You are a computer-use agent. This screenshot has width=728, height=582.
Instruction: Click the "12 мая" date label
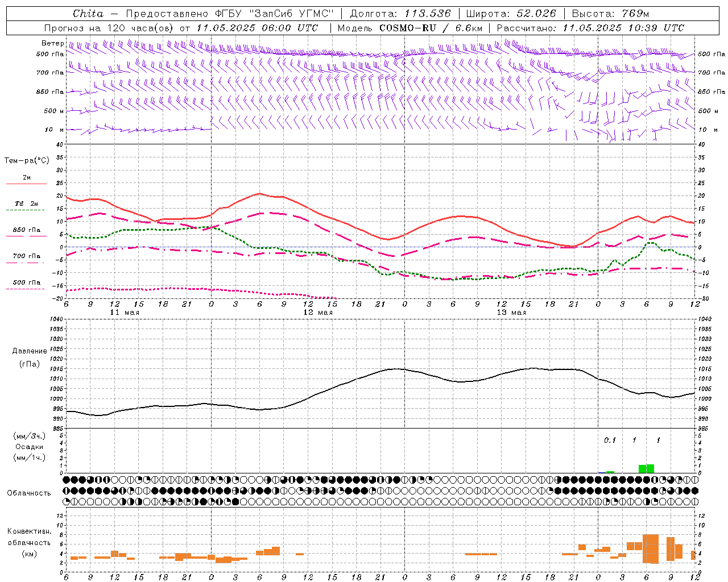318,313
